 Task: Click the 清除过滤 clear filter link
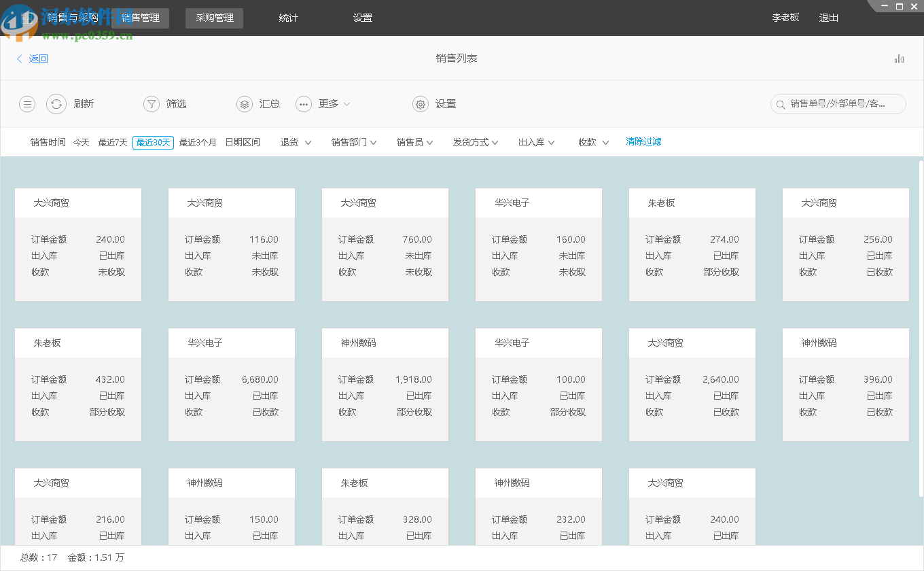pos(643,142)
